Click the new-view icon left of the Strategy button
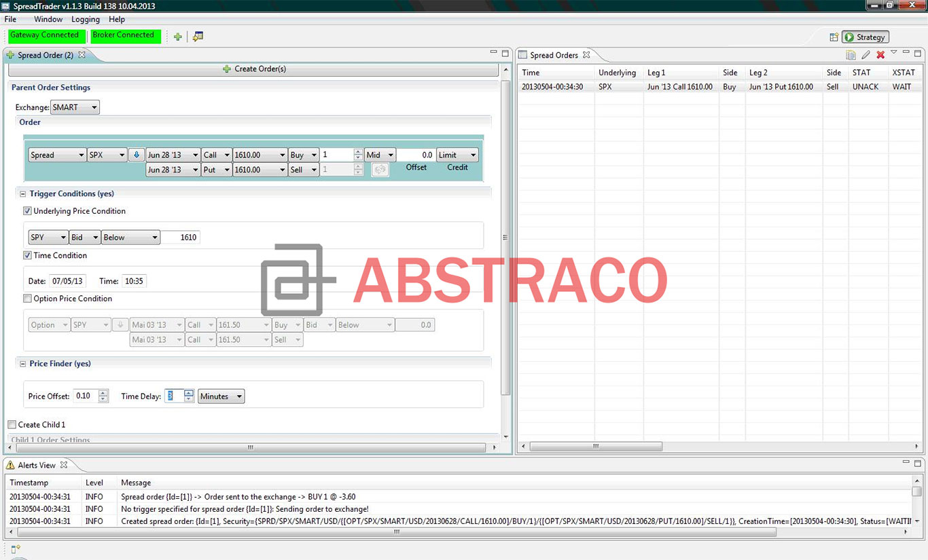Viewport: 928px width, 560px height. point(834,37)
